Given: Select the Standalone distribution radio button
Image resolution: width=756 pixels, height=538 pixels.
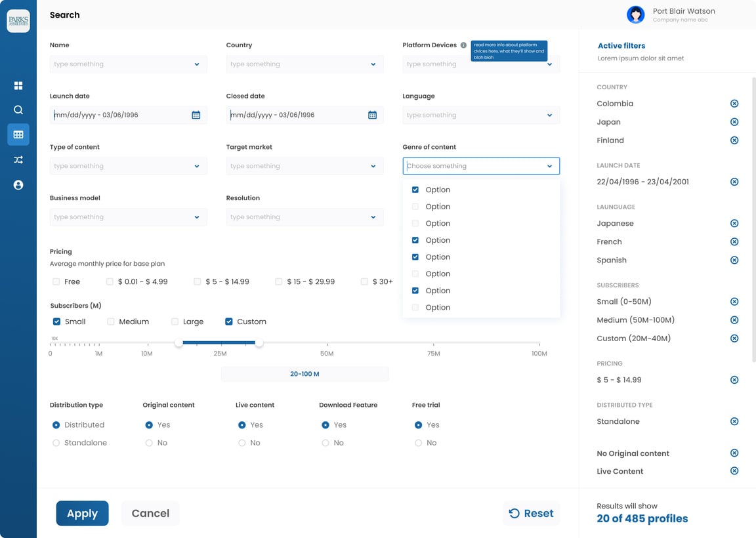Looking at the screenshot, I should (x=56, y=443).
